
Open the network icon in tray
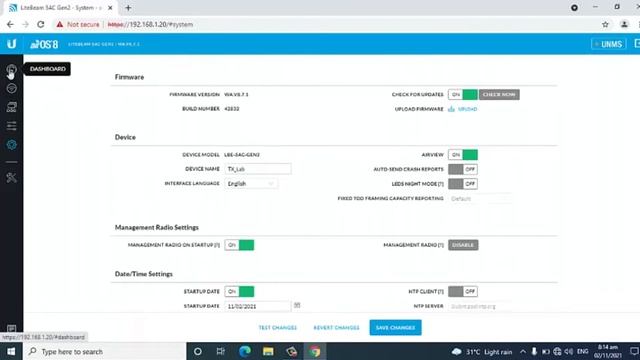click(557, 351)
